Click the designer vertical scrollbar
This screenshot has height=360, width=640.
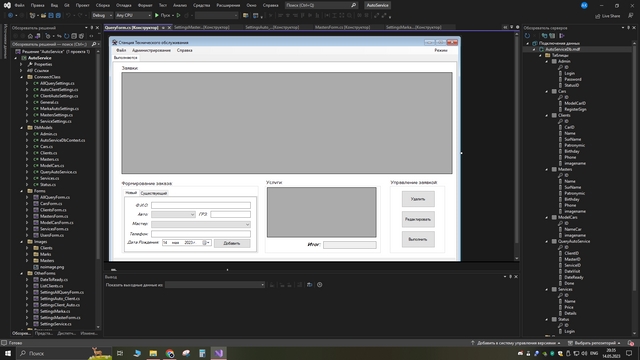pyautogui.click(x=517, y=146)
